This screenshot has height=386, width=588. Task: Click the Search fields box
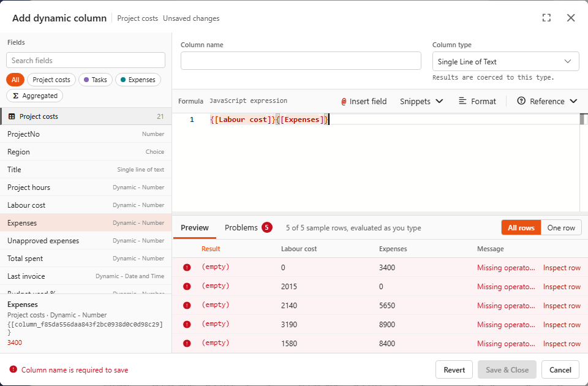click(x=86, y=60)
